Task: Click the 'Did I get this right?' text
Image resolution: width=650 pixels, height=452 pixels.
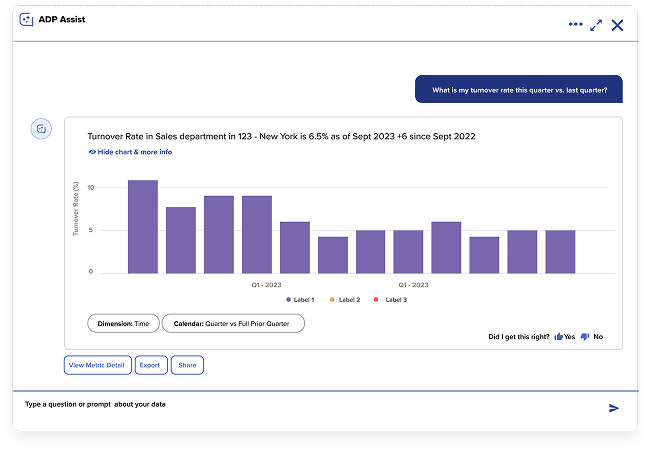Action: pos(519,337)
